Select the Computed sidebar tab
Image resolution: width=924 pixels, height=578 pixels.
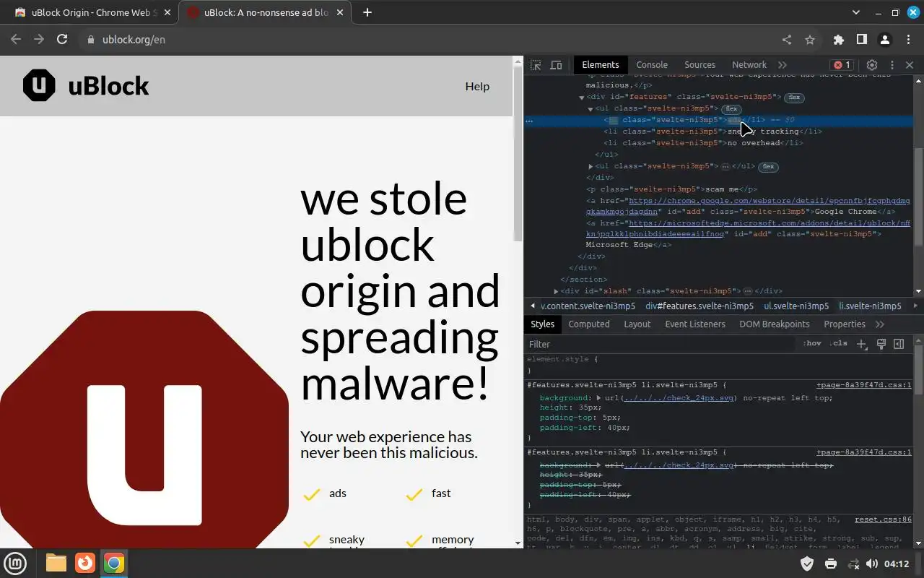589,324
